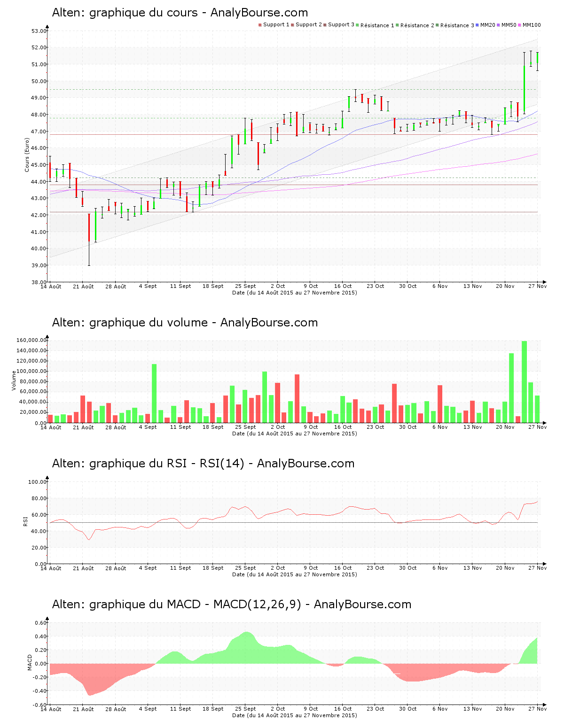The image size is (564, 728).
Task: Click the Support 3 legend label
Action: pos(341,25)
